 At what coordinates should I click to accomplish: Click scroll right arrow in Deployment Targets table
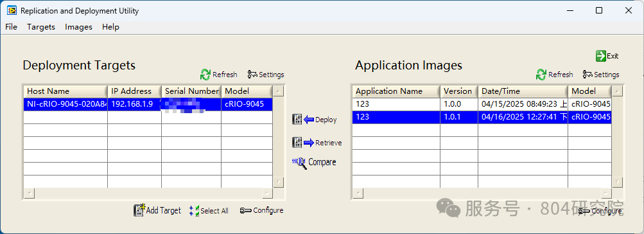point(267,194)
